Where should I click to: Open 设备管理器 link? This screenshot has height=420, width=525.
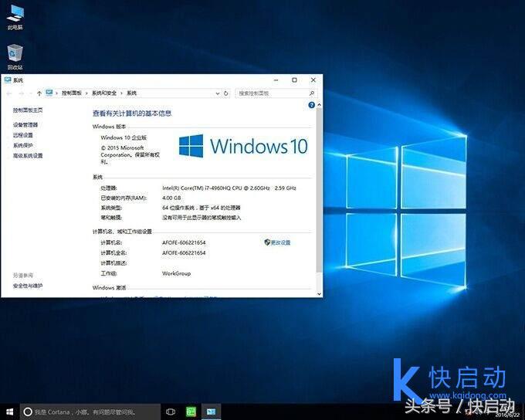[25, 124]
